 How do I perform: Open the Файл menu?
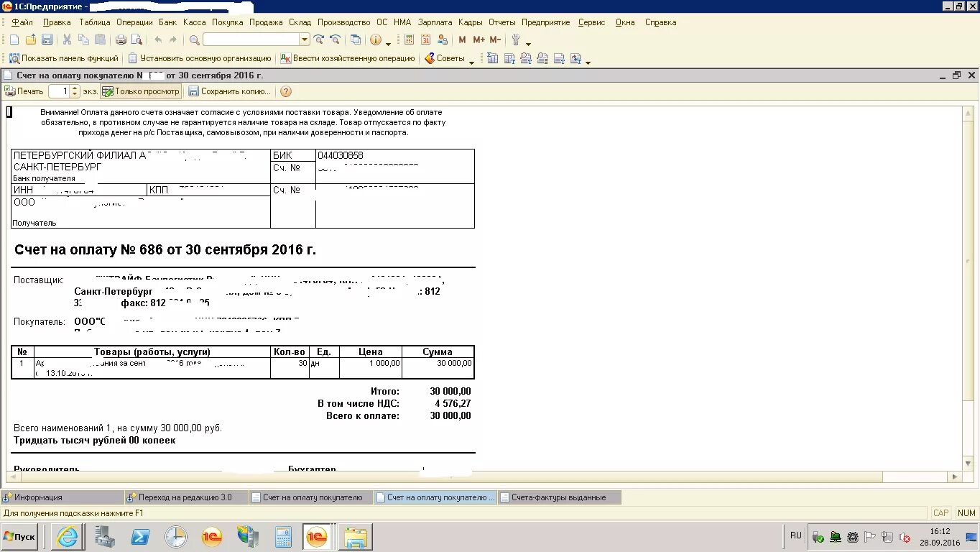(22, 22)
